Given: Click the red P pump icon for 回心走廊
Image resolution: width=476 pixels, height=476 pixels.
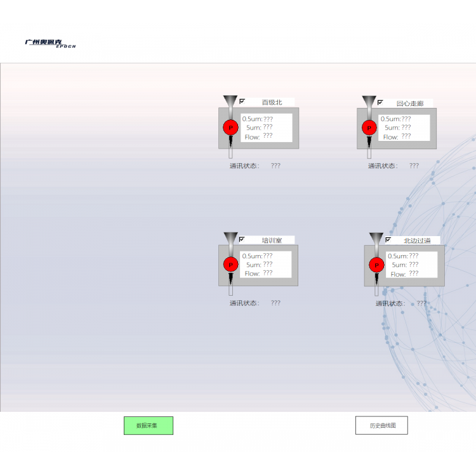Looking at the screenshot, I should coord(369,128).
